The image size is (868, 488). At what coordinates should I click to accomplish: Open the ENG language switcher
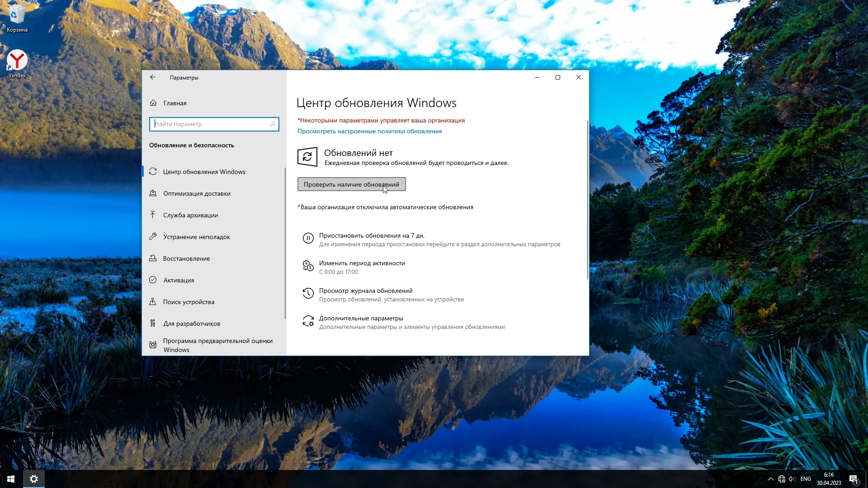(x=806, y=479)
